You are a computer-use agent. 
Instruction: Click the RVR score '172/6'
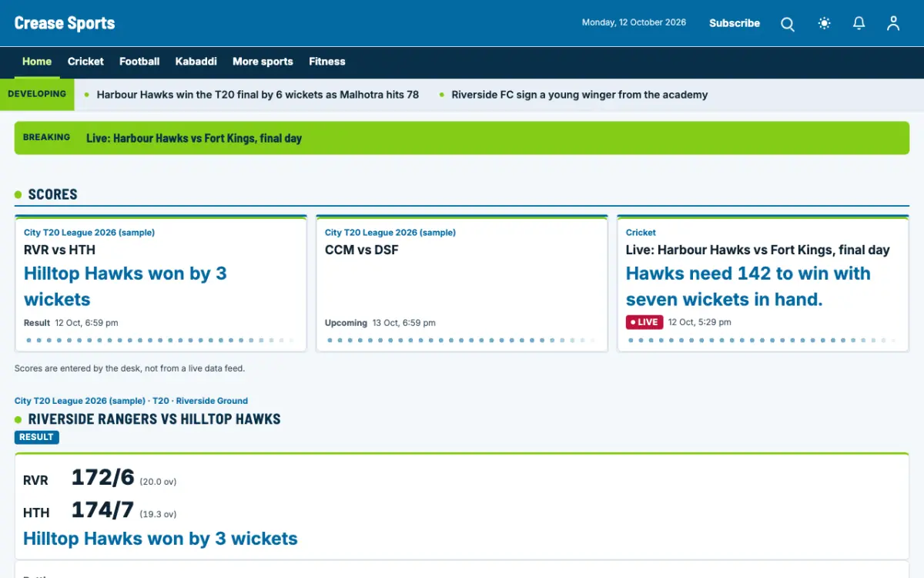[103, 478]
